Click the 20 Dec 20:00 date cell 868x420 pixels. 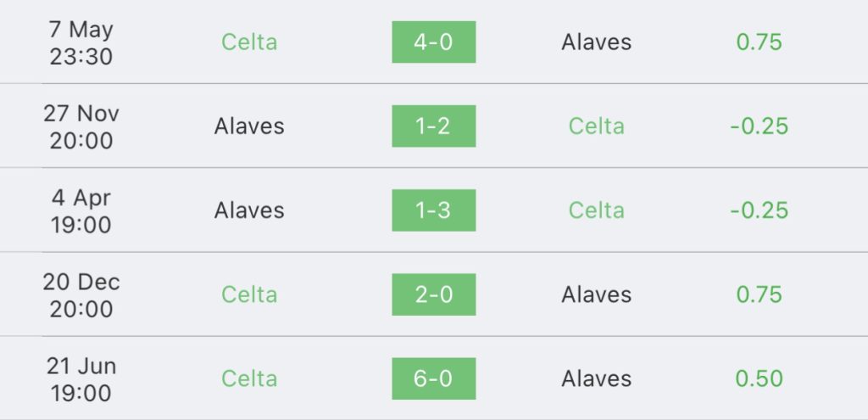point(81,294)
